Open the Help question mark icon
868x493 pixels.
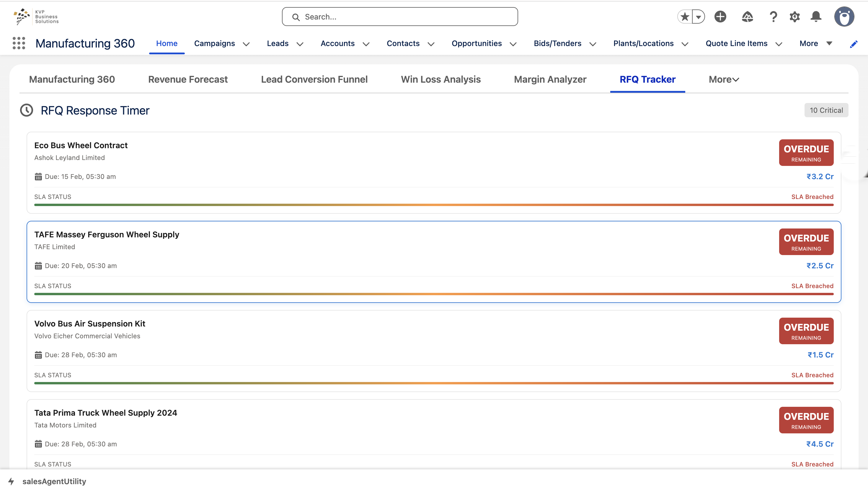[x=773, y=17]
